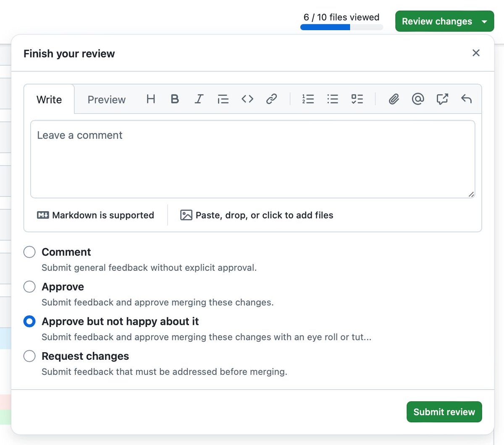Mention a user with the @ icon
The width and height of the screenshot is (504, 445).
pos(418,99)
